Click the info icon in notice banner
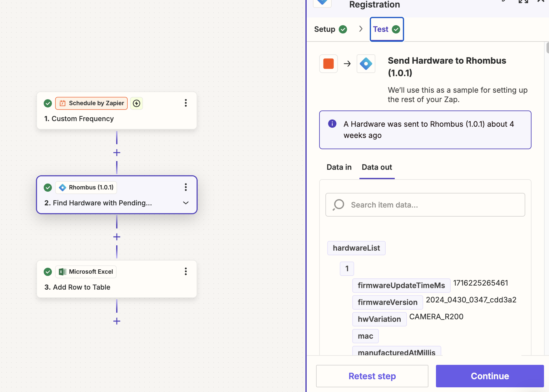 pyautogui.click(x=332, y=124)
